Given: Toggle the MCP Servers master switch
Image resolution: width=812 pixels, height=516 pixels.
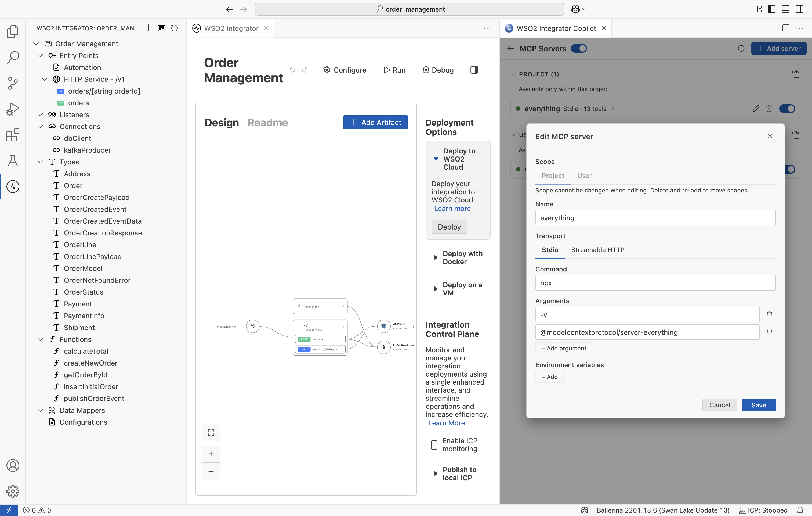Looking at the screenshot, I should 579,49.
